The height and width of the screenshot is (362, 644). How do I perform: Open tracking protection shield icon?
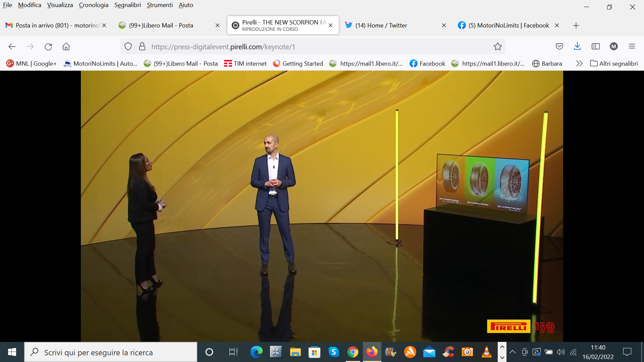[128, 47]
